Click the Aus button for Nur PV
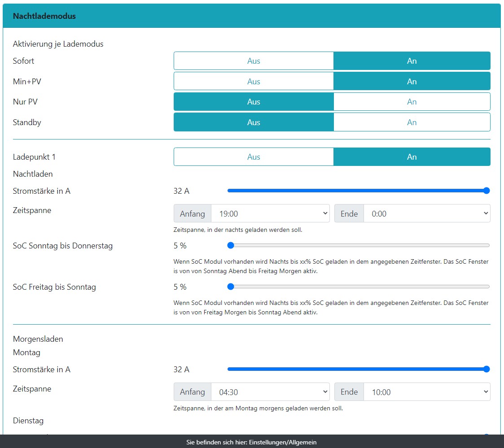504x448 pixels. coord(254,102)
